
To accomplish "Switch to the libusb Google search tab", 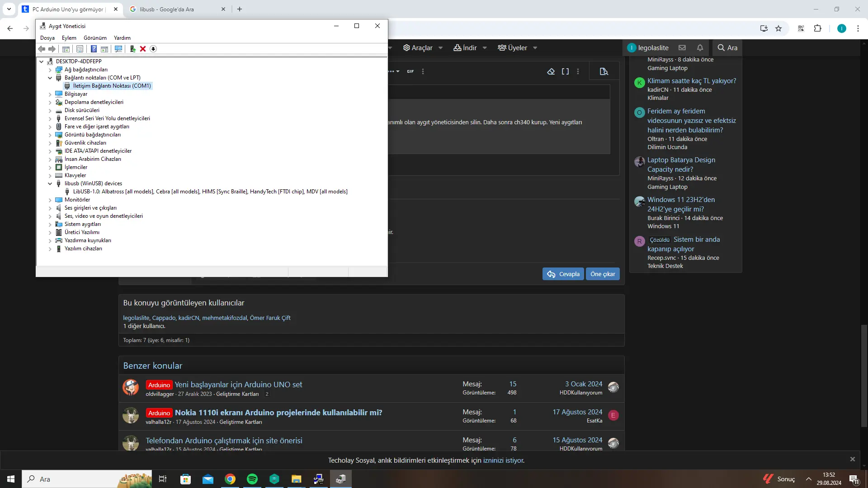I will (177, 9).
